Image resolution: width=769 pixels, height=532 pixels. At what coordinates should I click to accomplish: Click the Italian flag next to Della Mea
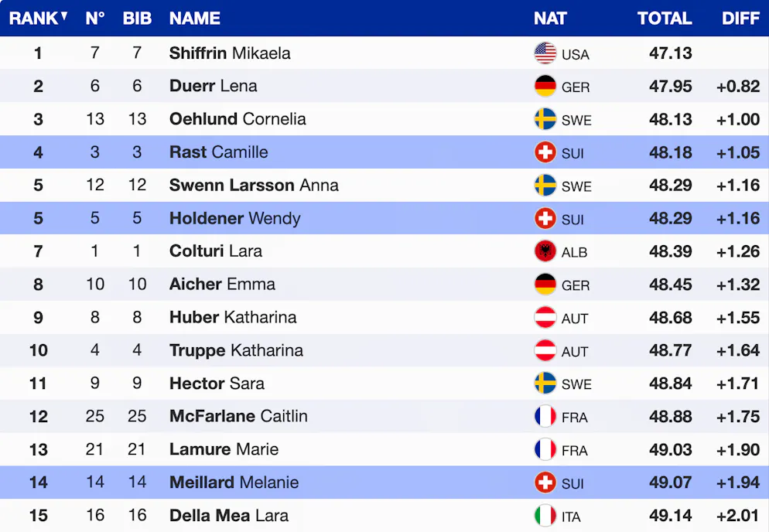coord(545,516)
